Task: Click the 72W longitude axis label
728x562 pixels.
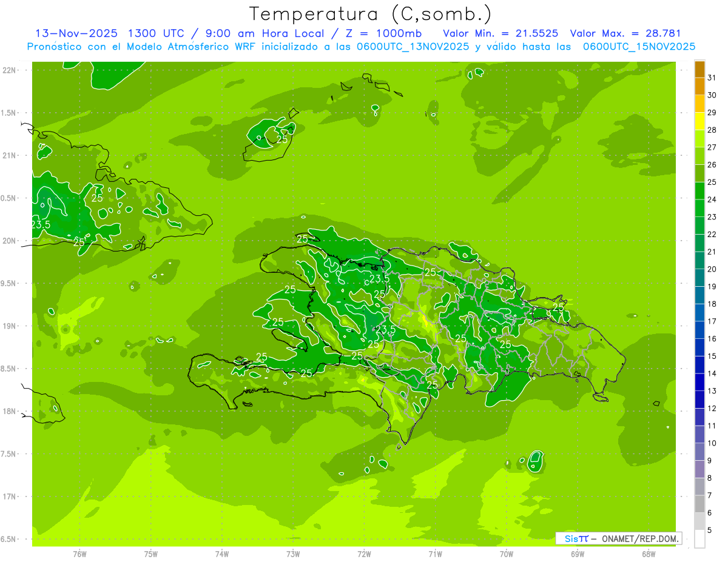Action: click(364, 554)
